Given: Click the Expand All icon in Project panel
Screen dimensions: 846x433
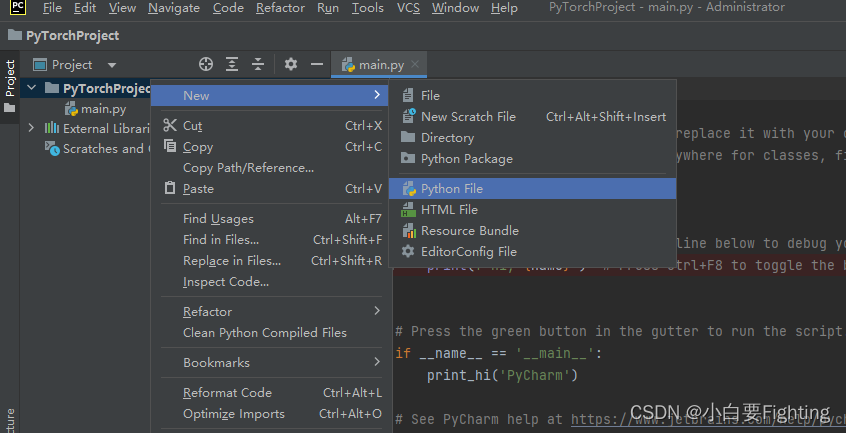Looking at the screenshot, I should click(x=232, y=65).
